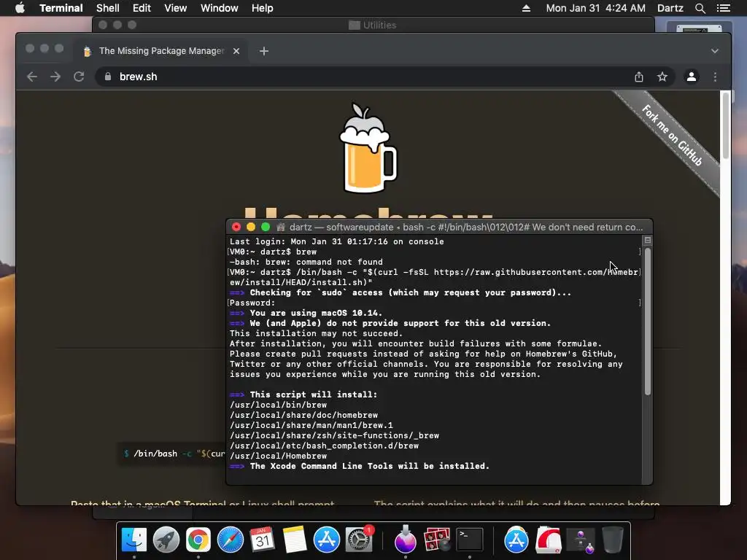Image resolution: width=747 pixels, height=560 pixels.
Task: Select the Missing Package Manager browser tab
Action: coord(160,51)
